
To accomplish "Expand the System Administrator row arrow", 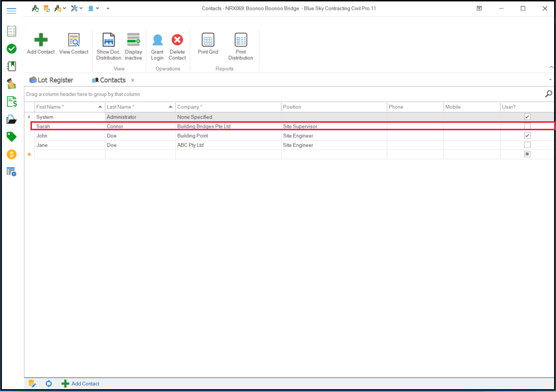I will [29, 117].
